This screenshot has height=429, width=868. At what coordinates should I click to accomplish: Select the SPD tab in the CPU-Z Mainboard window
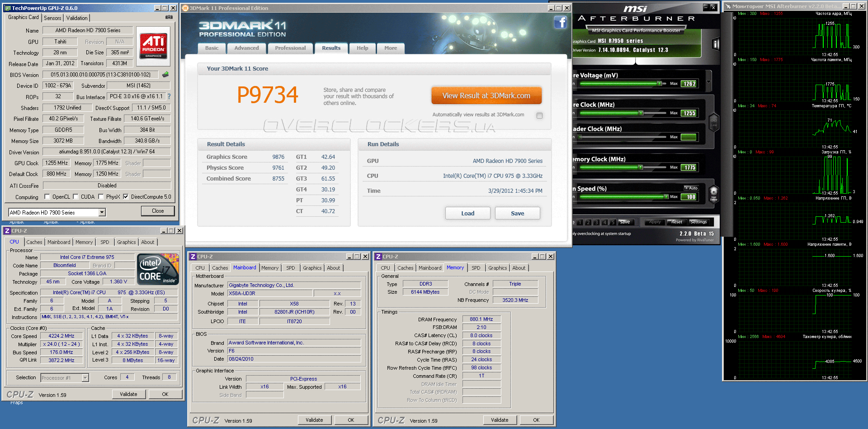290,268
